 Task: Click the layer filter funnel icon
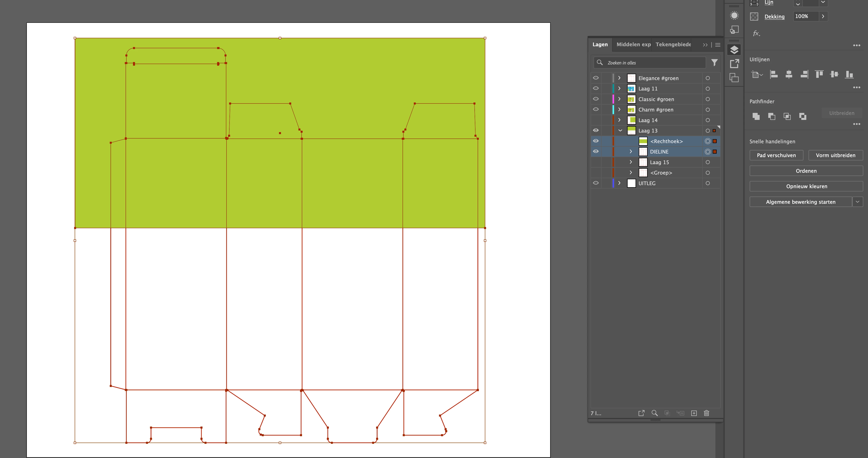pyautogui.click(x=714, y=63)
